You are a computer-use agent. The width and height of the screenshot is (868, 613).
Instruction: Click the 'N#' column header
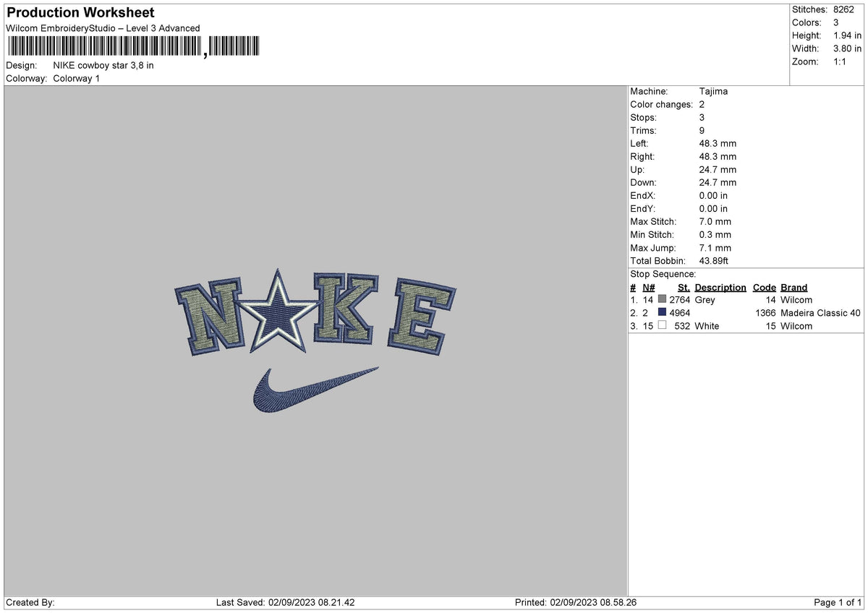pyautogui.click(x=648, y=288)
